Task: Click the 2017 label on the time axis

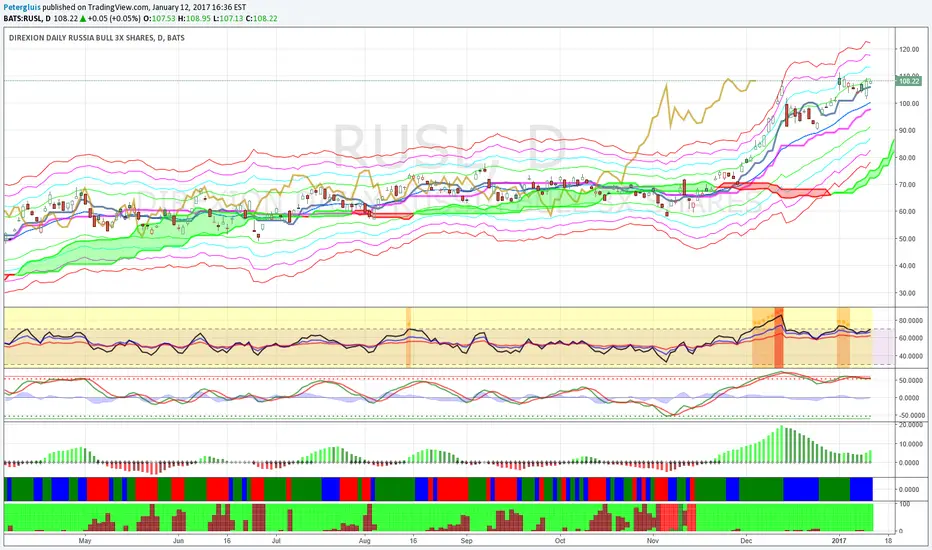Action: pyautogui.click(x=839, y=541)
